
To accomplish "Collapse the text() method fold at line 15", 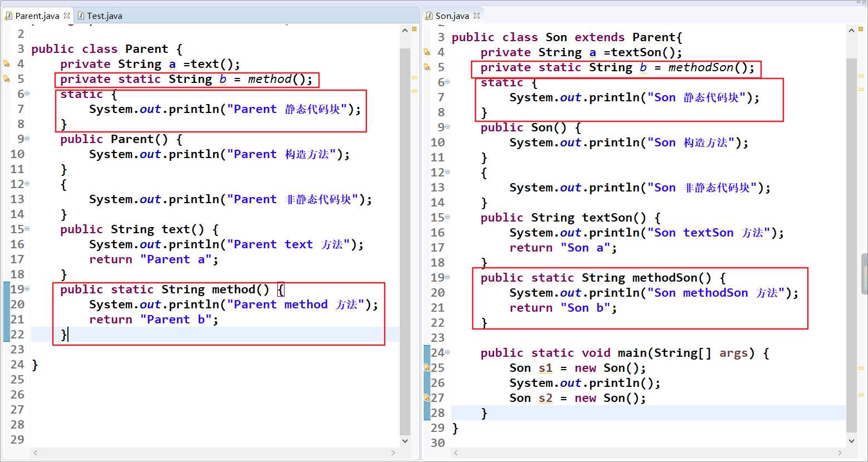I will tap(27, 229).
